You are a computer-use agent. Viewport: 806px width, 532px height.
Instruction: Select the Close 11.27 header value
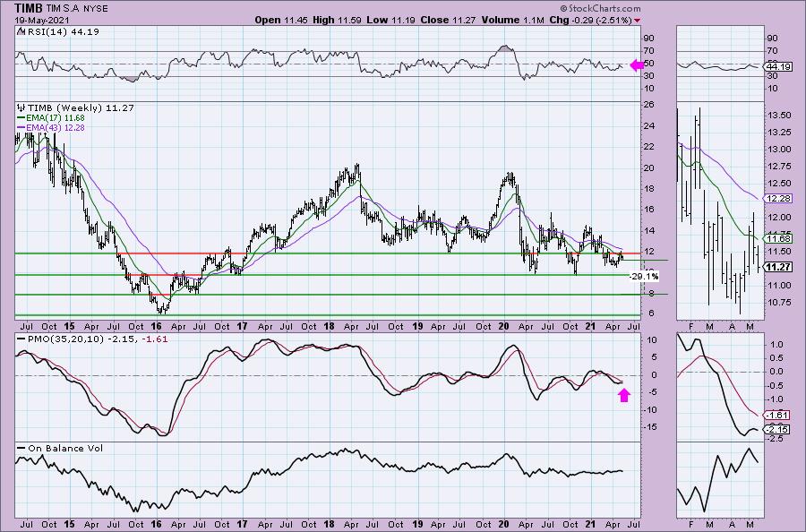(x=449, y=20)
